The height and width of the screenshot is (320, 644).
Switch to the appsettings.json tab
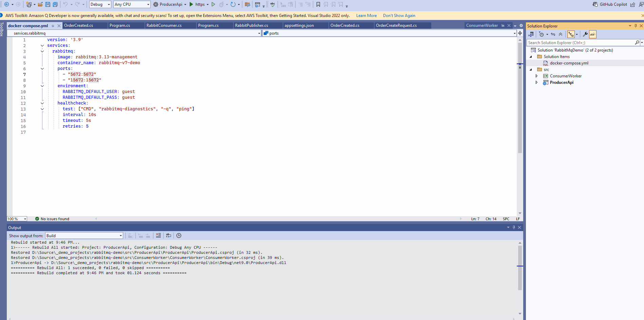(299, 25)
